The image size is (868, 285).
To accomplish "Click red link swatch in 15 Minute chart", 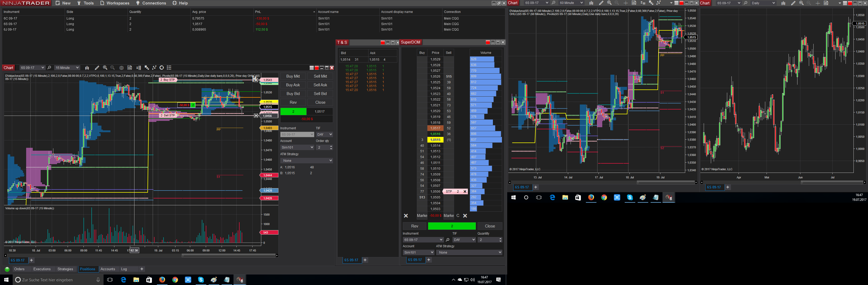I will click(x=316, y=68).
